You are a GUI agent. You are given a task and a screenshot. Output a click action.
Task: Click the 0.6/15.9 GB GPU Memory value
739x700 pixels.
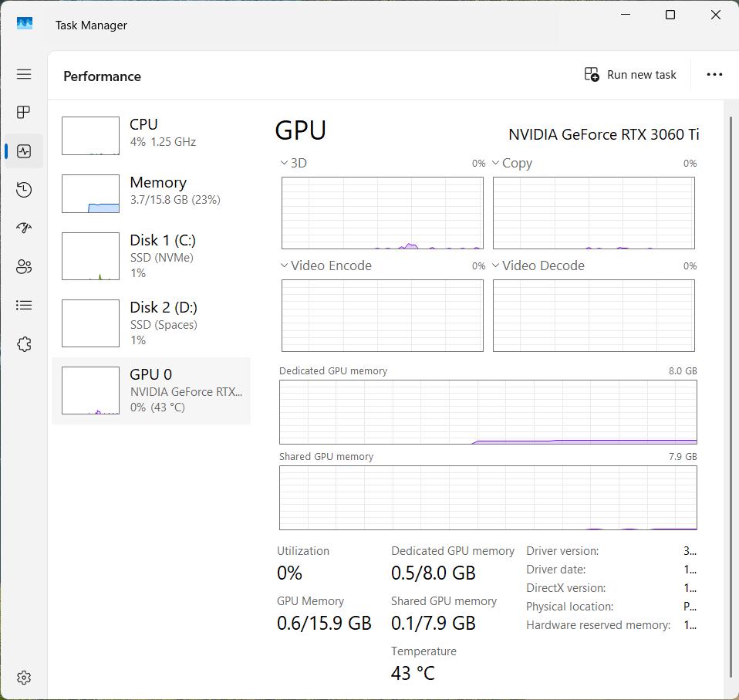pyautogui.click(x=324, y=623)
